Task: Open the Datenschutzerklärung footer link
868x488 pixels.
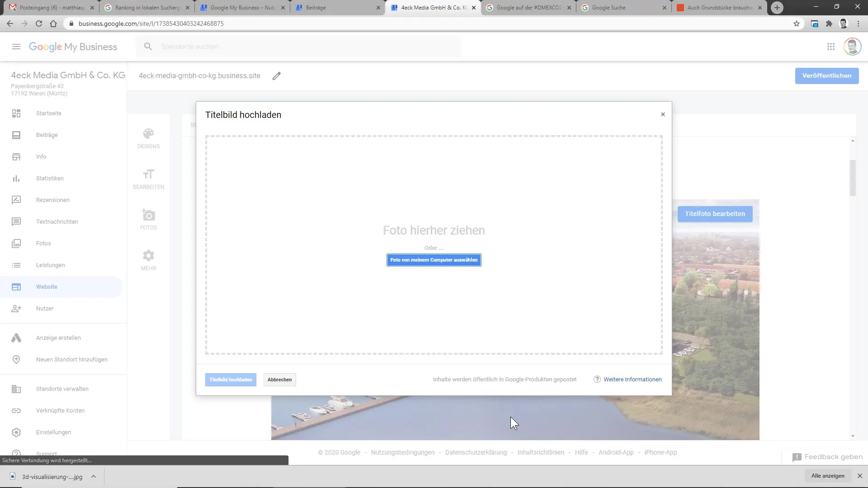Action: (x=476, y=452)
